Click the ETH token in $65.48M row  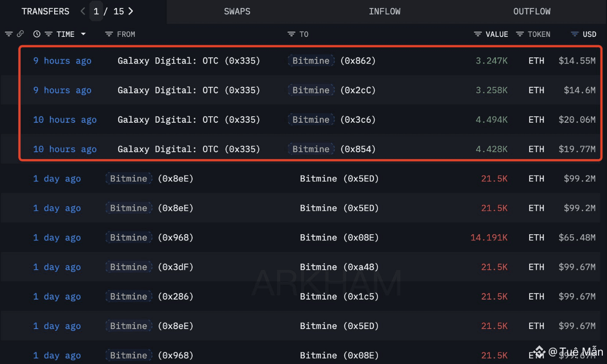[x=536, y=238]
